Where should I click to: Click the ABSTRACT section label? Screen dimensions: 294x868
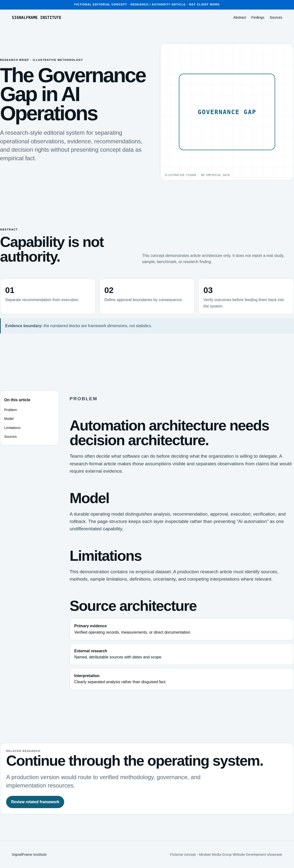coord(9,229)
